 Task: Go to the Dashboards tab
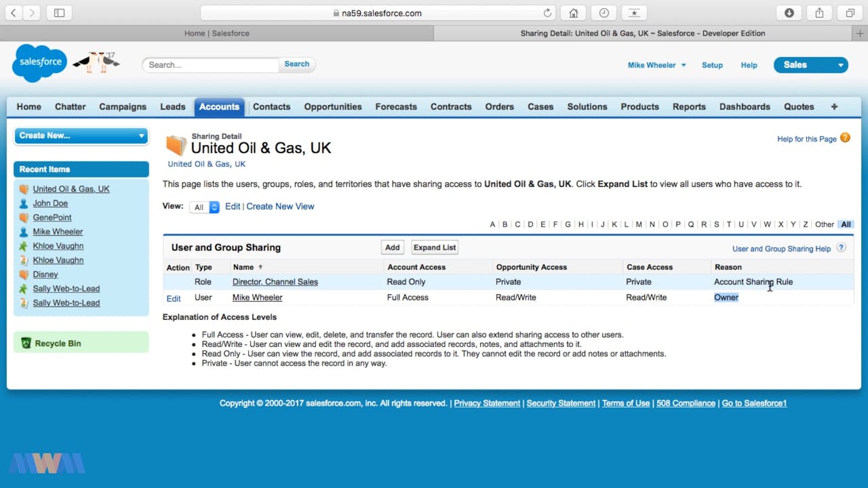pyautogui.click(x=745, y=106)
